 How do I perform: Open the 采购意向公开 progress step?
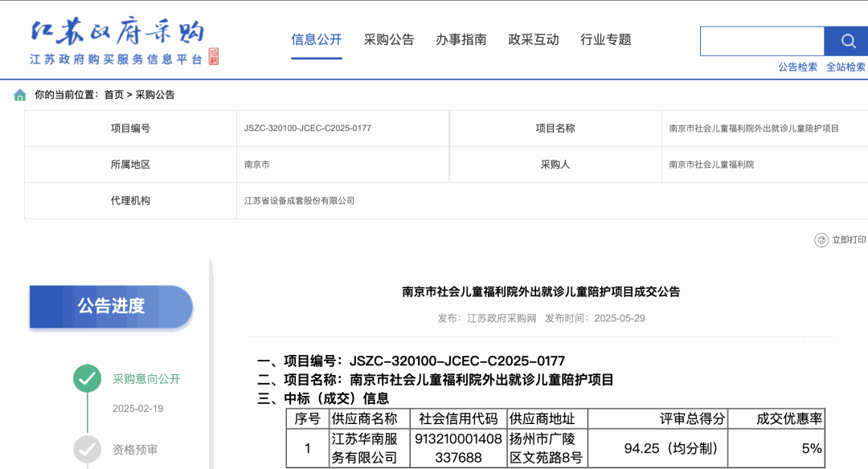(147, 379)
